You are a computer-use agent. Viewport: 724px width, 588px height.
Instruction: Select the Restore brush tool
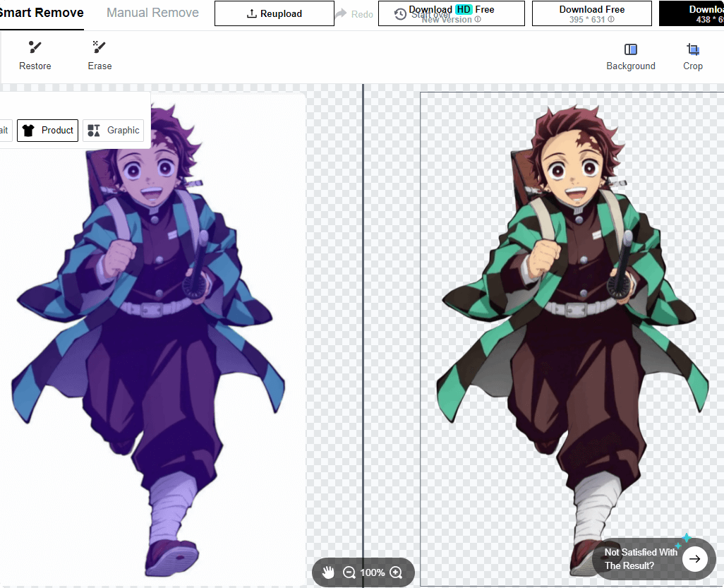(x=35, y=56)
